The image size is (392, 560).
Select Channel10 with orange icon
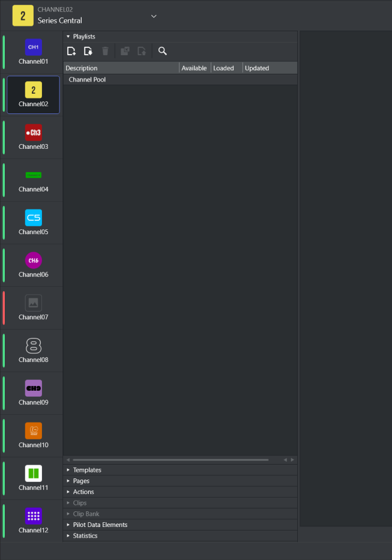(33, 436)
